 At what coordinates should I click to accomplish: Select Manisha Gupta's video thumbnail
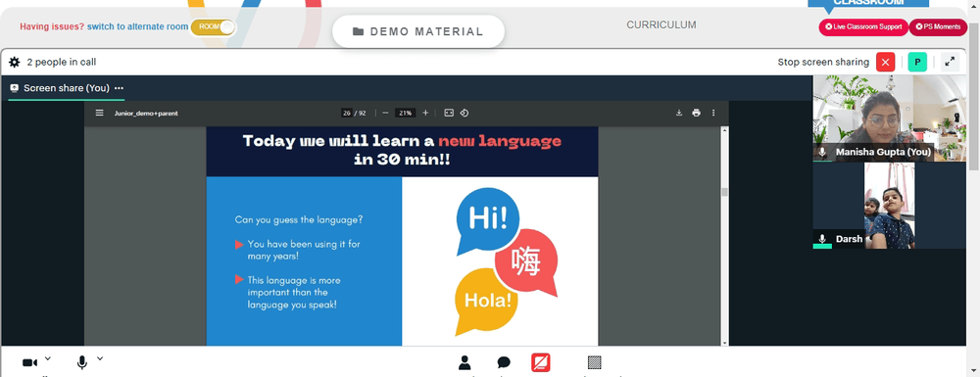point(889,118)
